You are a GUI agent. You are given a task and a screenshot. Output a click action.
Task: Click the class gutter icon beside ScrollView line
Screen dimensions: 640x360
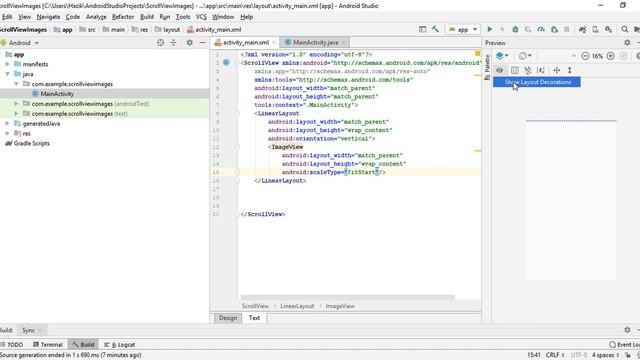(x=226, y=62)
